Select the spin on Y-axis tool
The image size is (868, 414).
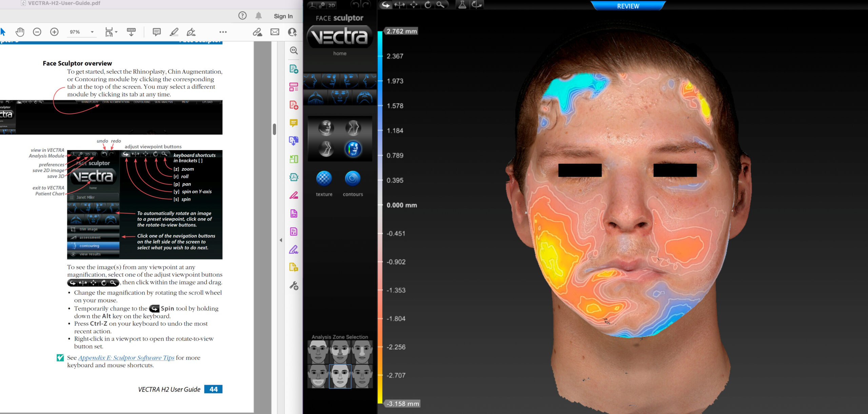(400, 5)
